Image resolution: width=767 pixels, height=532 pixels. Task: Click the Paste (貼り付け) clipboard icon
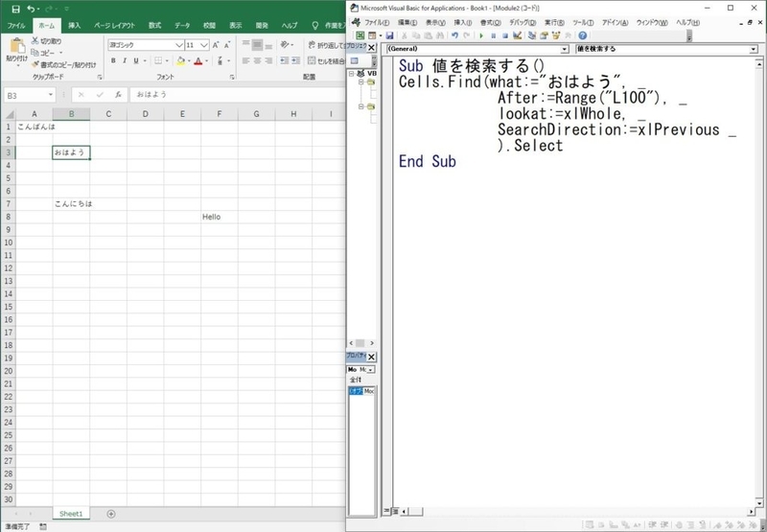coord(17,46)
